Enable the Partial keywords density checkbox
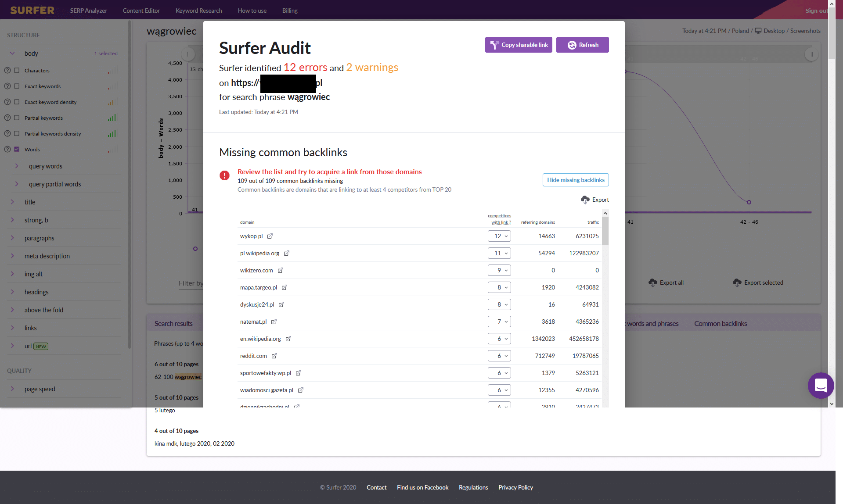Viewport: 843px width, 504px height. pos(17,133)
